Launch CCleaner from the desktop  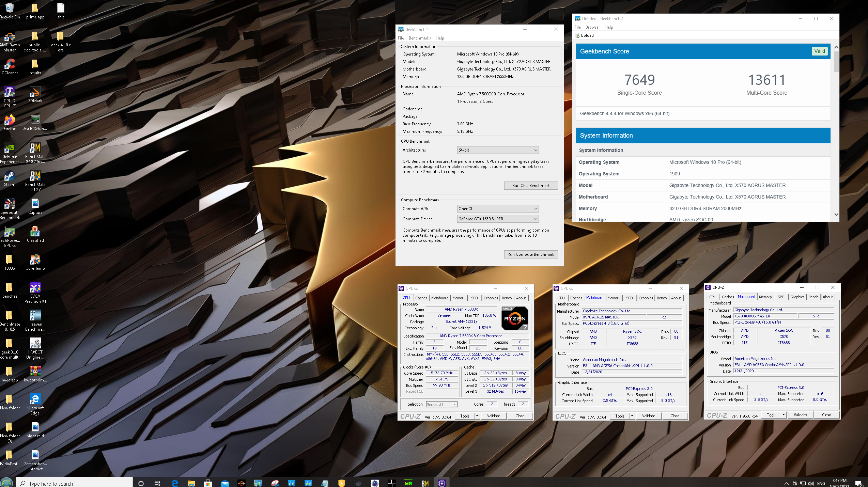pyautogui.click(x=10, y=67)
